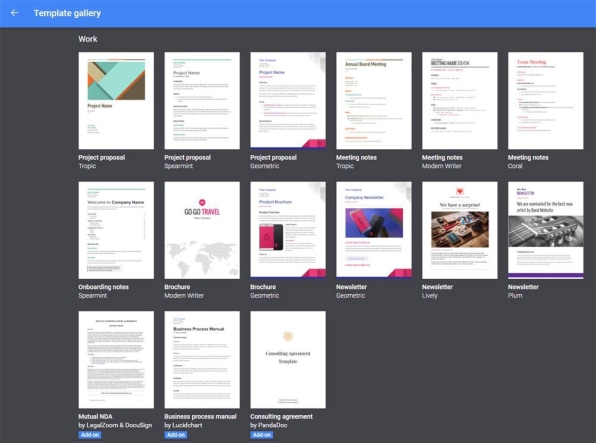Click 'by LegalZoom & DocuSign' text
Screen dimensions: 596x443
tap(115, 425)
